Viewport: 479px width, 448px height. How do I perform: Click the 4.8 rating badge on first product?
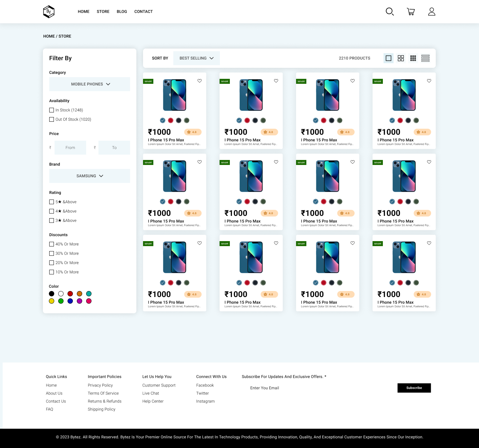pos(193,132)
